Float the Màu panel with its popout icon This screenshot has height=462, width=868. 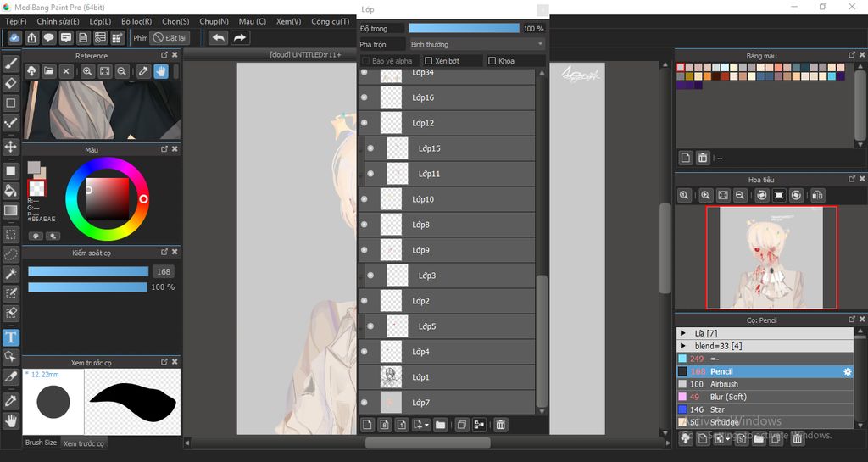pyautogui.click(x=164, y=149)
